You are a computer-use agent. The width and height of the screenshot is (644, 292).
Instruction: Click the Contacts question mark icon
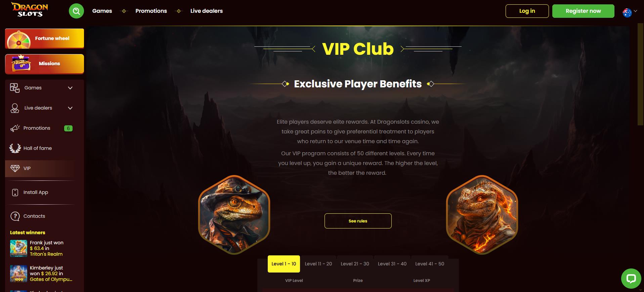click(x=15, y=216)
